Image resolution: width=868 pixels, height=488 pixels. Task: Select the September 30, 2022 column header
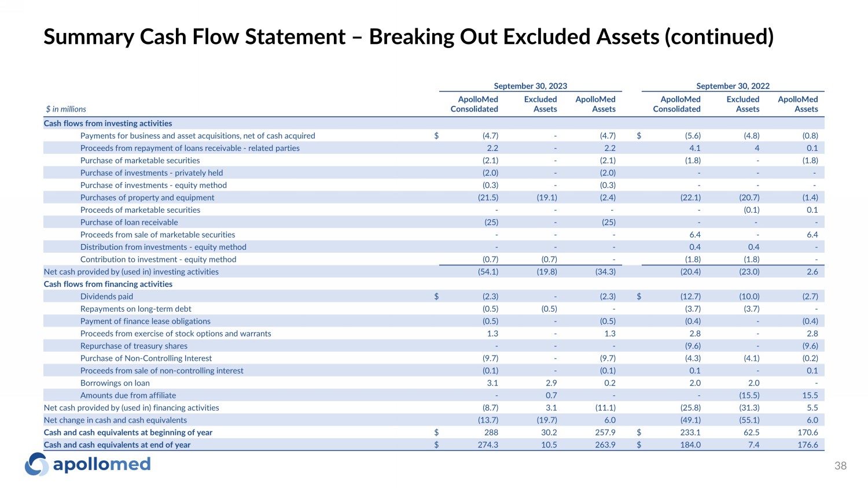point(733,86)
